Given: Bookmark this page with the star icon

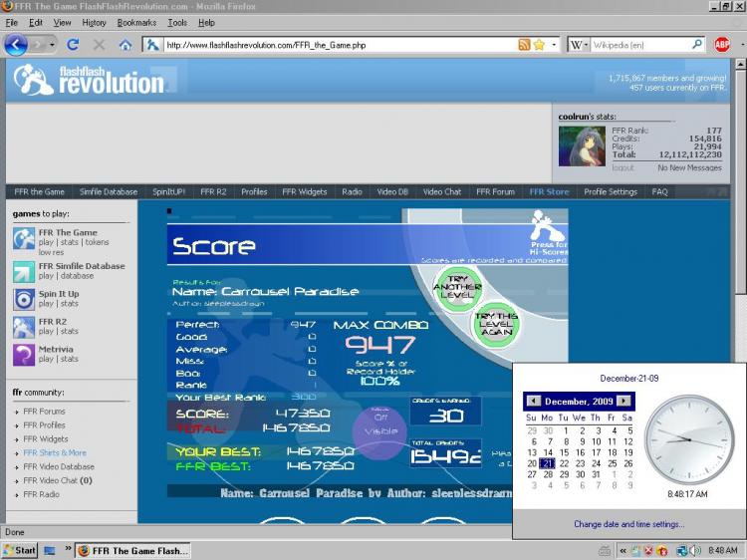Looking at the screenshot, I should pos(539,45).
